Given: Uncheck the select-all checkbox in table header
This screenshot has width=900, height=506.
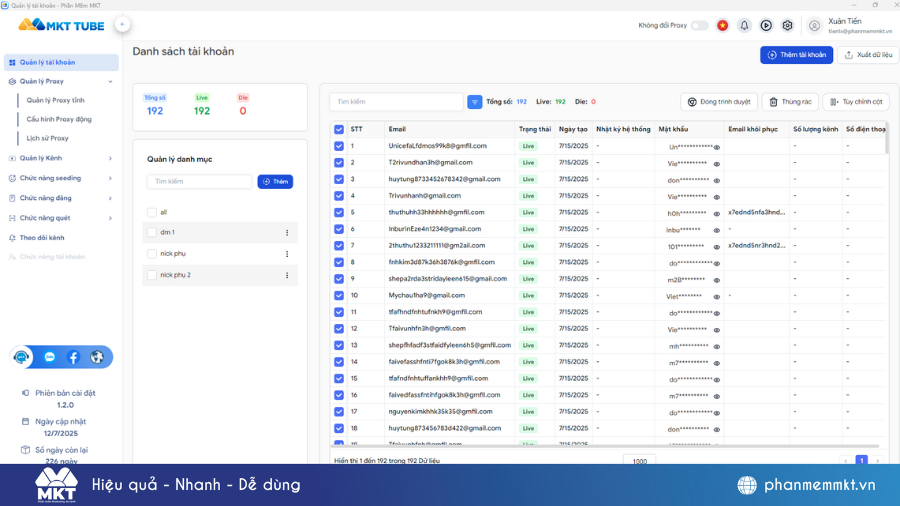Looking at the screenshot, I should coord(339,129).
